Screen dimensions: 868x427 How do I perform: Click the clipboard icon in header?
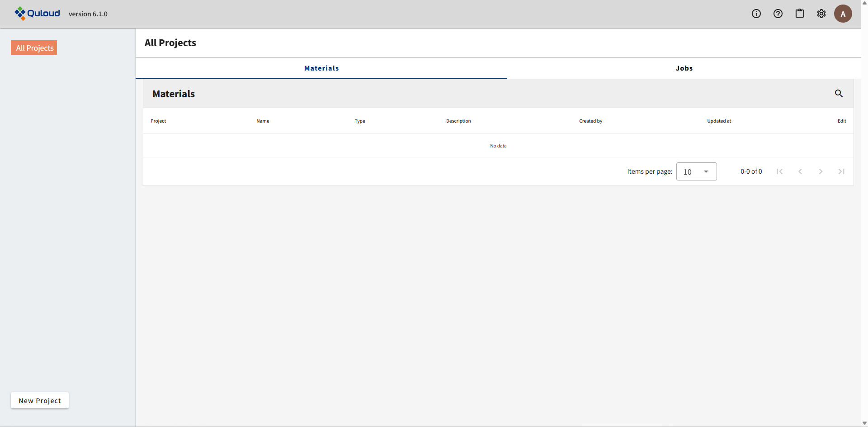(x=800, y=14)
